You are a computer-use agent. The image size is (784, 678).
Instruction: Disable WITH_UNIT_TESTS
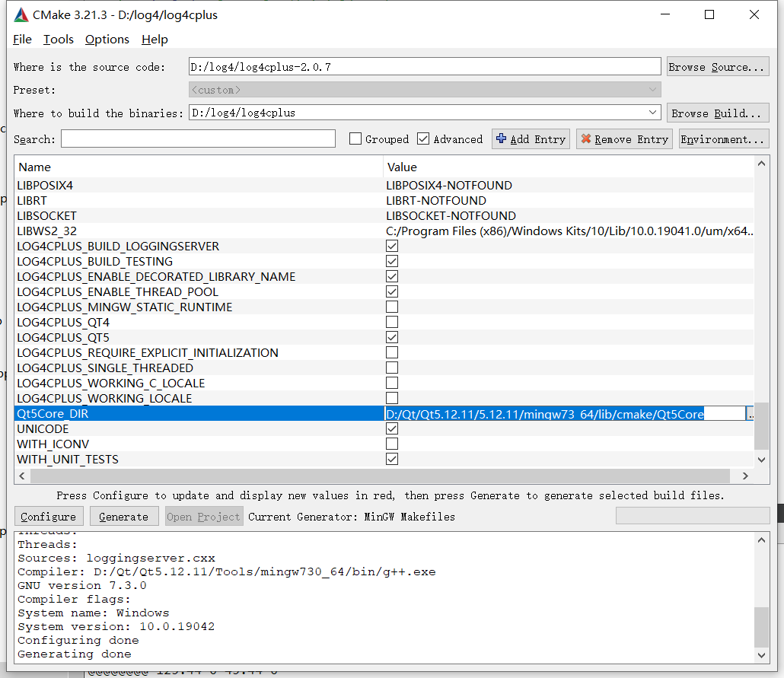[x=391, y=459]
